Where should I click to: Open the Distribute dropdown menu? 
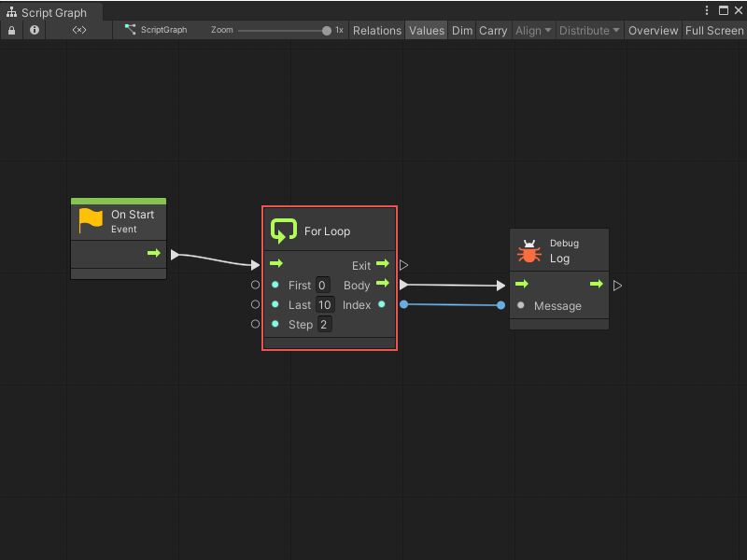[x=588, y=30]
